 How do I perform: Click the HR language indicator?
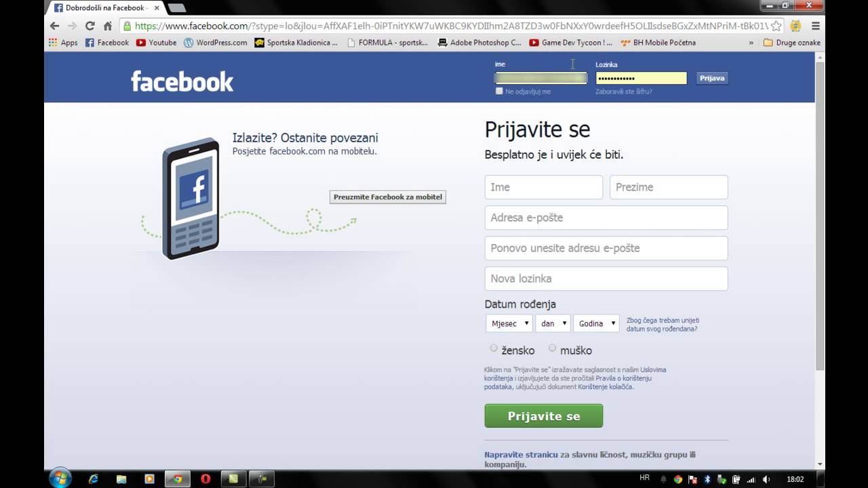tap(645, 478)
